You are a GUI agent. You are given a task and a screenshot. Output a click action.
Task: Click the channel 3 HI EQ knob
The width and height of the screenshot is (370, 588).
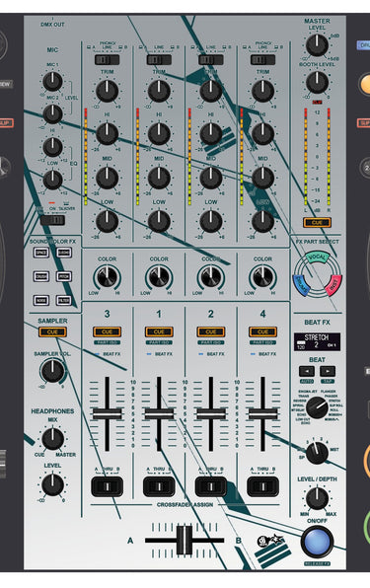pos(107,134)
